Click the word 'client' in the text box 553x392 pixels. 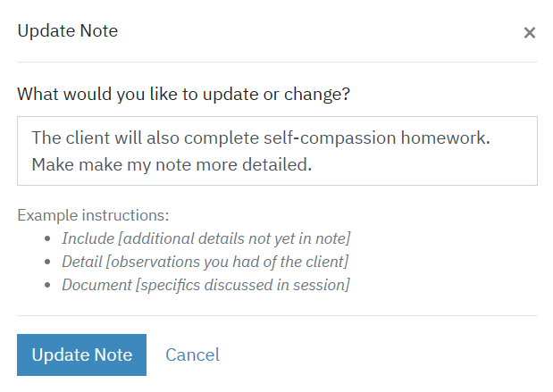point(88,138)
